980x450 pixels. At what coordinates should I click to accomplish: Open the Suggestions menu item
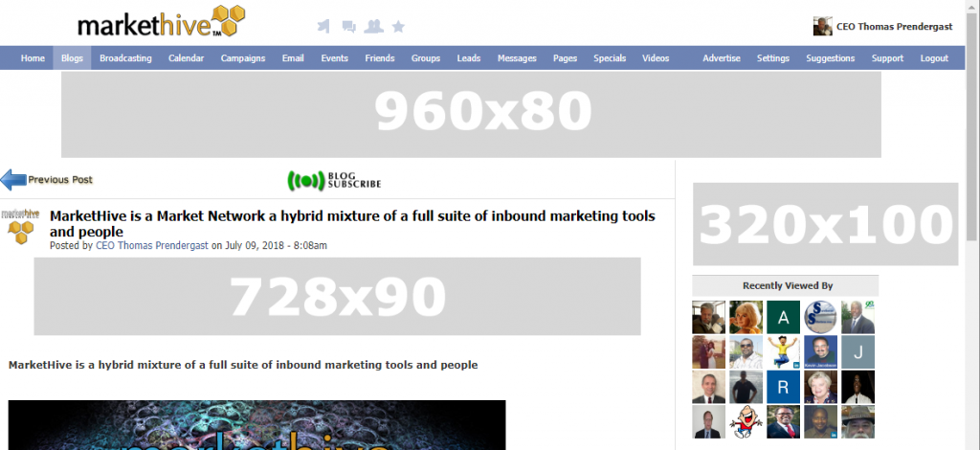[830, 58]
